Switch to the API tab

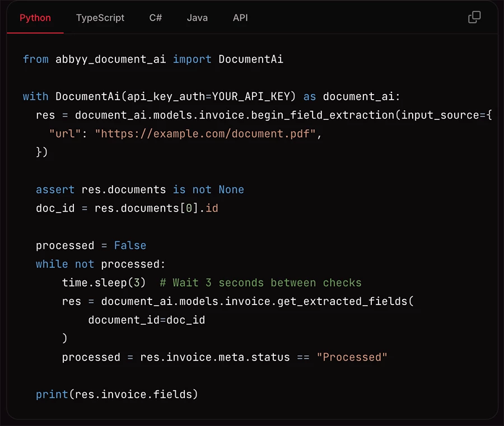240,18
